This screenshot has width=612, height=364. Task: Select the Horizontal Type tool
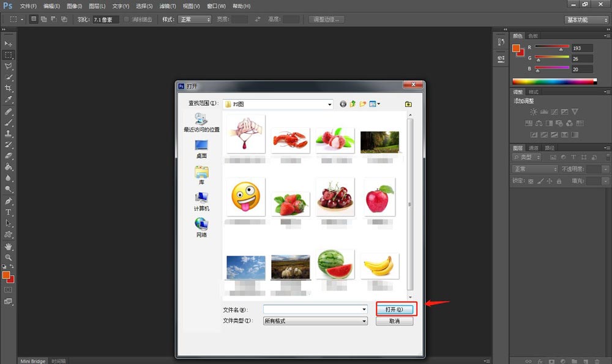pos(8,212)
